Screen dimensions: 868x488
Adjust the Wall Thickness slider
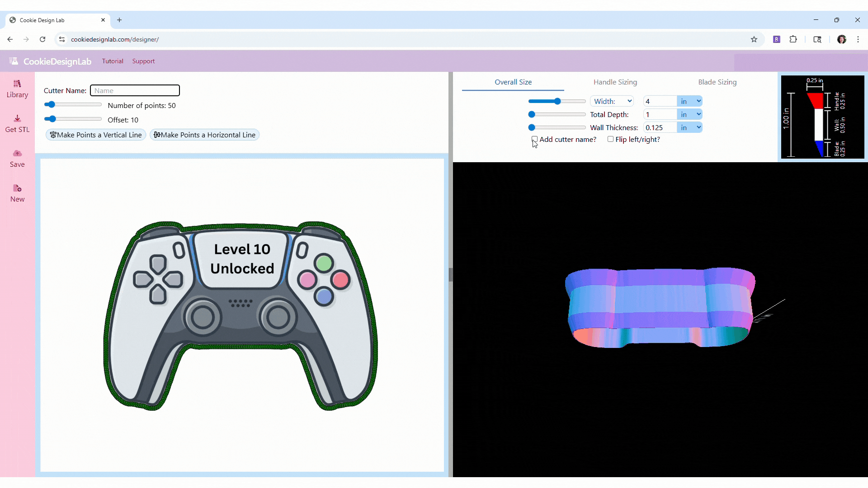tap(557, 127)
